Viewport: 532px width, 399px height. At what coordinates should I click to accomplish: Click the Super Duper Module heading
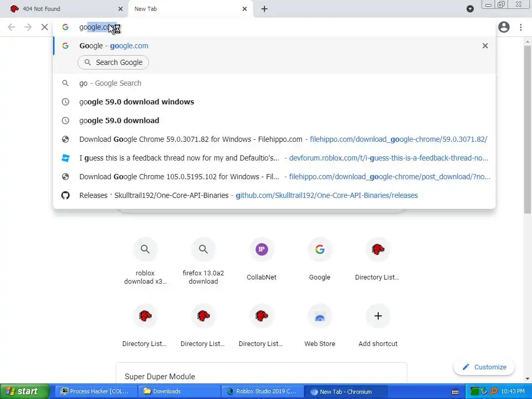[x=160, y=377]
